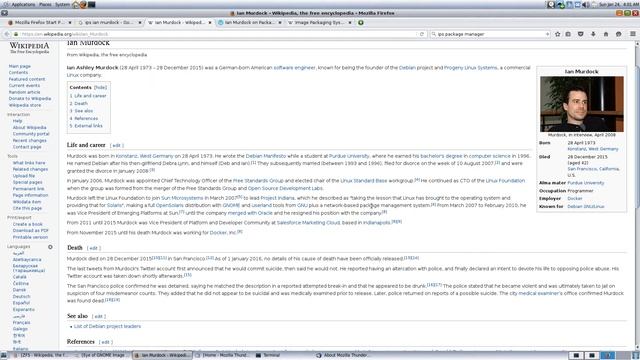Open the bookmarks list icon

pos(568,34)
